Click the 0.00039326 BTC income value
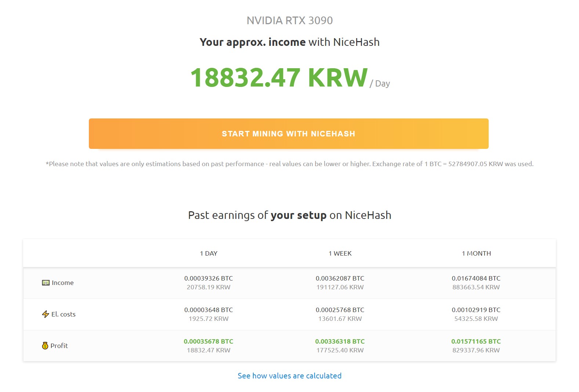579x392 pixels. click(x=209, y=278)
